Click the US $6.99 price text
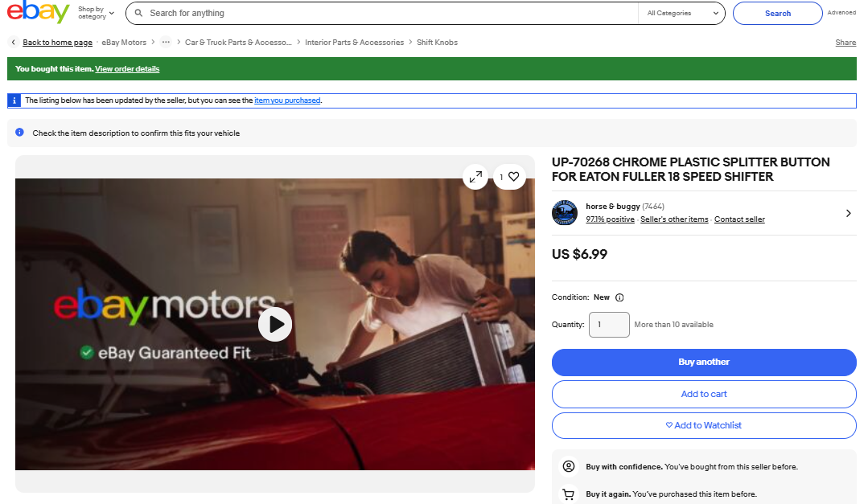868x504 pixels. coord(579,255)
